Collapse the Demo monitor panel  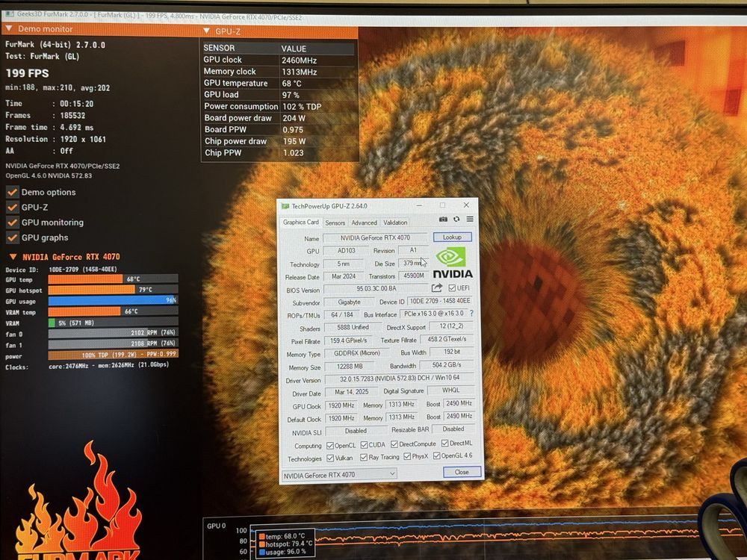[x=8, y=28]
